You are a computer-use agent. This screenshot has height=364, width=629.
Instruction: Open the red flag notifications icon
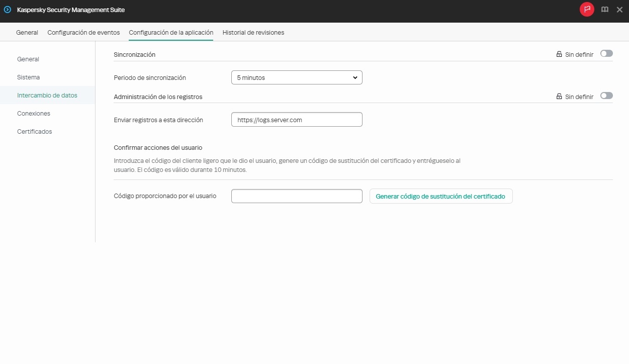point(587,9)
